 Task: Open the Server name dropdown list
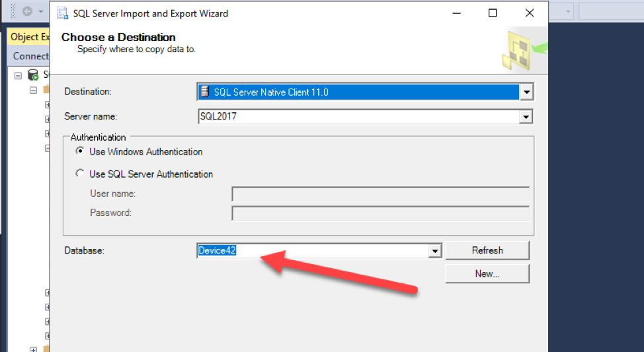(526, 117)
